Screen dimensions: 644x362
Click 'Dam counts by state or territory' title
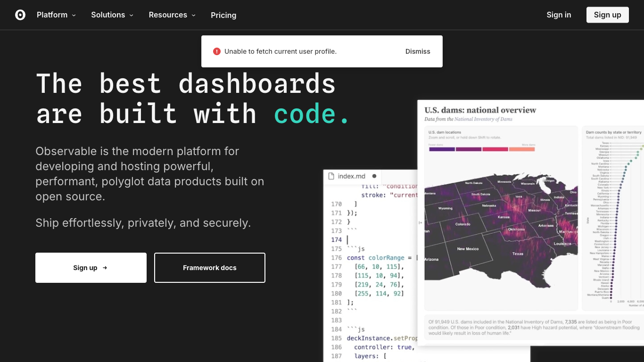tap(614, 132)
